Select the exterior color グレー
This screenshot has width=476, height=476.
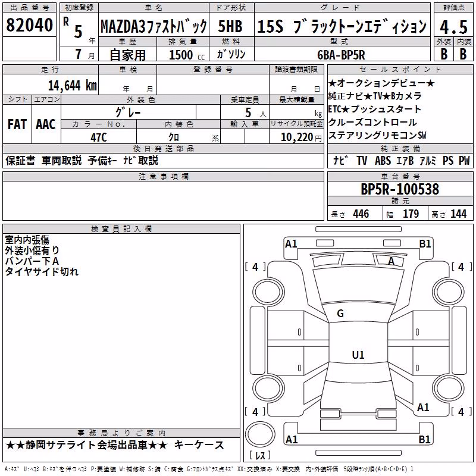(128, 112)
